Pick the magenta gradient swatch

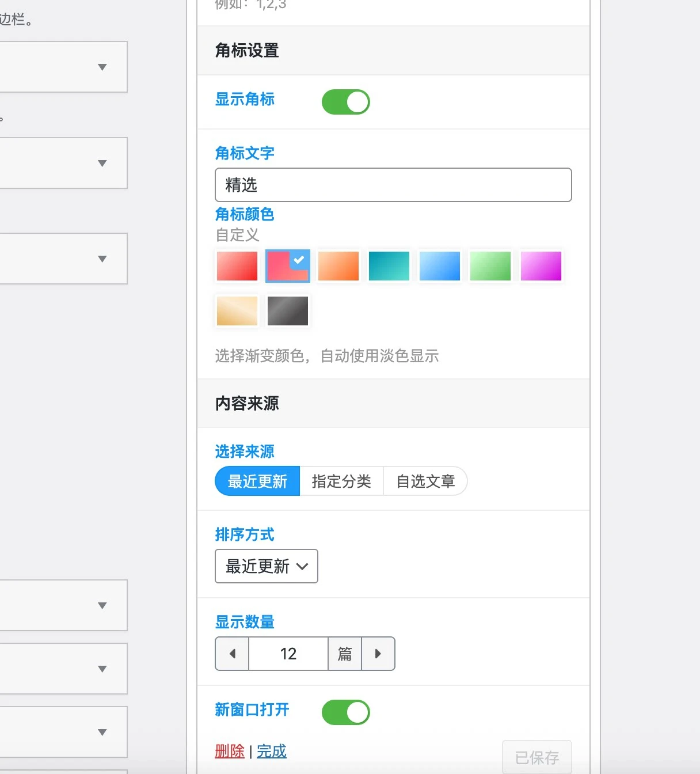click(541, 266)
